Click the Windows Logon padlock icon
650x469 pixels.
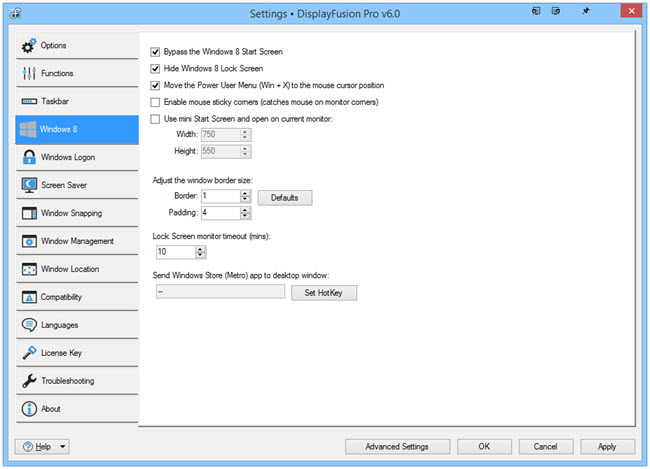(29, 157)
